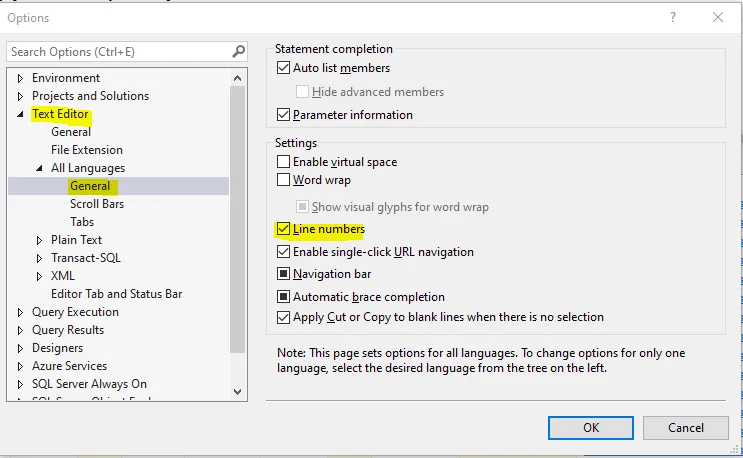Click the Cancel button
743x458 pixels.
tap(685, 428)
